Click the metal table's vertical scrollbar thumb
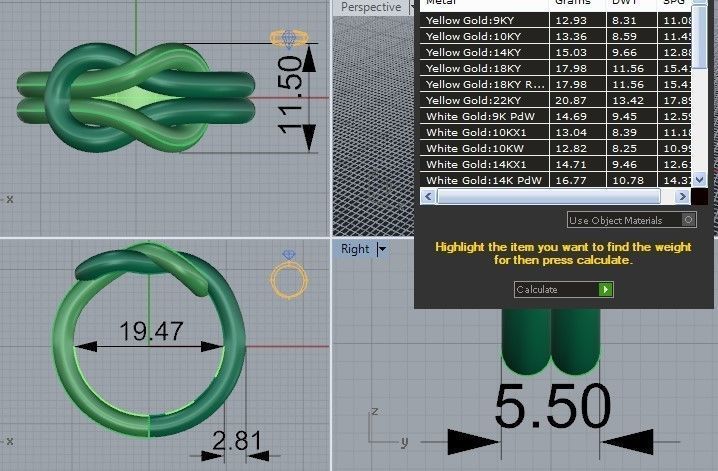 click(x=699, y=37)
